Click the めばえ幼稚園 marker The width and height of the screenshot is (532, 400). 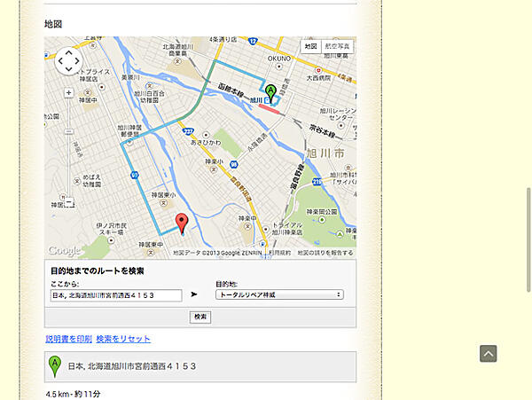click(x=77, y=181)
